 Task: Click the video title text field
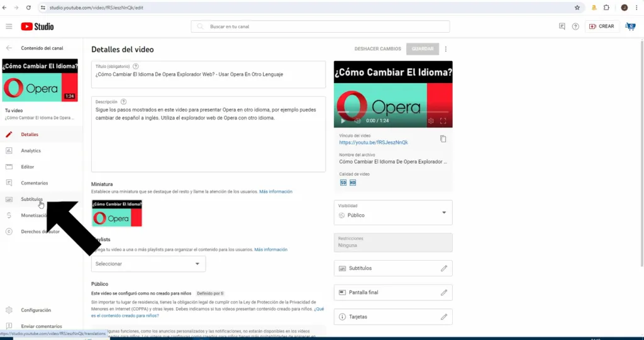coord(208,74)
